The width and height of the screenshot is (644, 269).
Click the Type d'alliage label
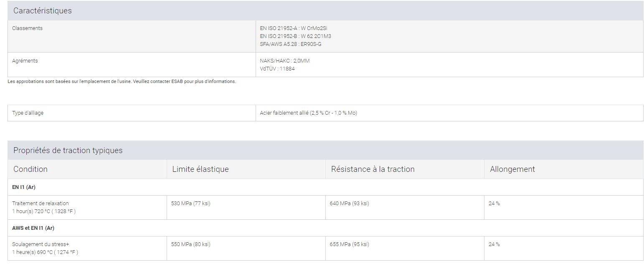28,113
